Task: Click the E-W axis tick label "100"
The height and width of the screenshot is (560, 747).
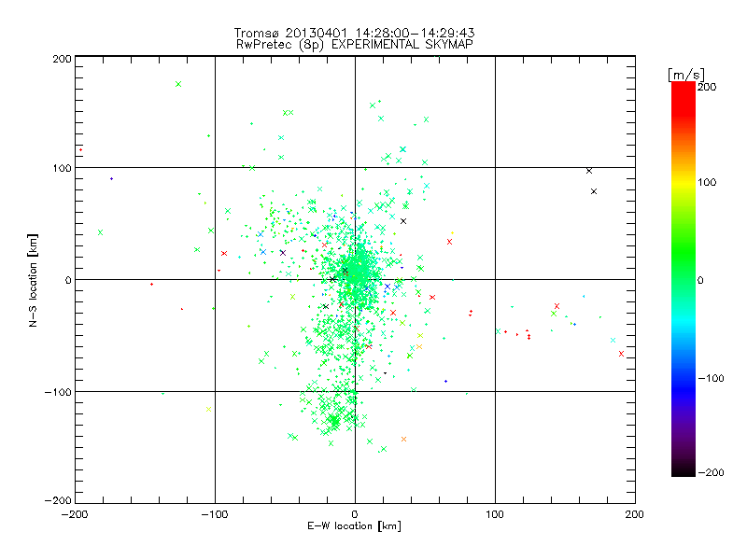Action: [x=495, y=514]
